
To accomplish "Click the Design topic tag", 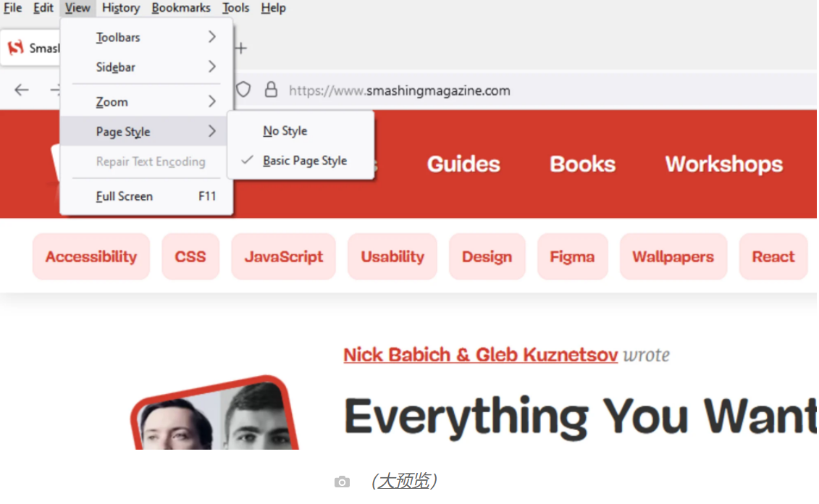I will pos(487,256).
